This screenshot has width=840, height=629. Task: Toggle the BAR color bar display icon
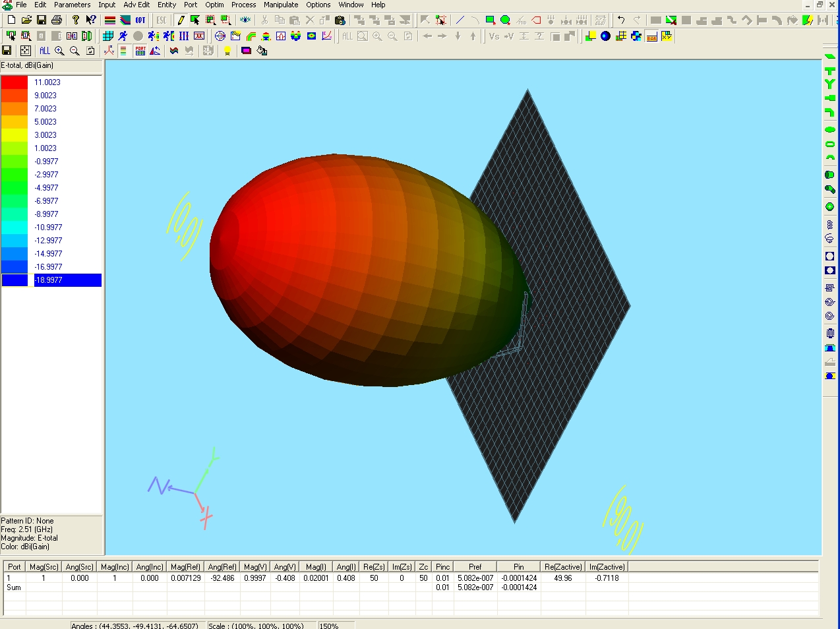(651, 36)
